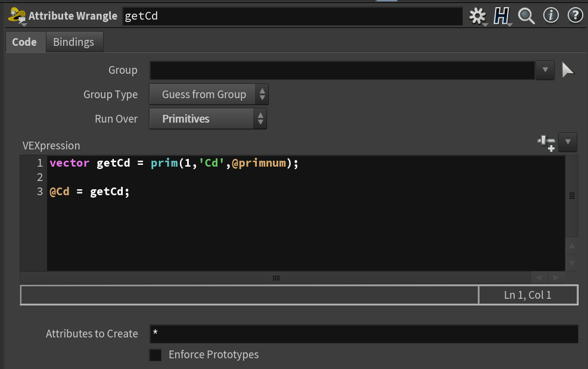Open the parameter search magnifier
This screenshot has width=588, height=369.
pos(526,16)
